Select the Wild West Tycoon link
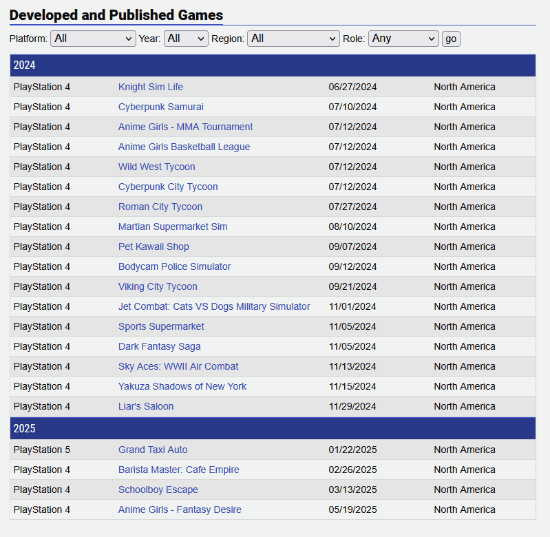 click(x=156, y=167)
